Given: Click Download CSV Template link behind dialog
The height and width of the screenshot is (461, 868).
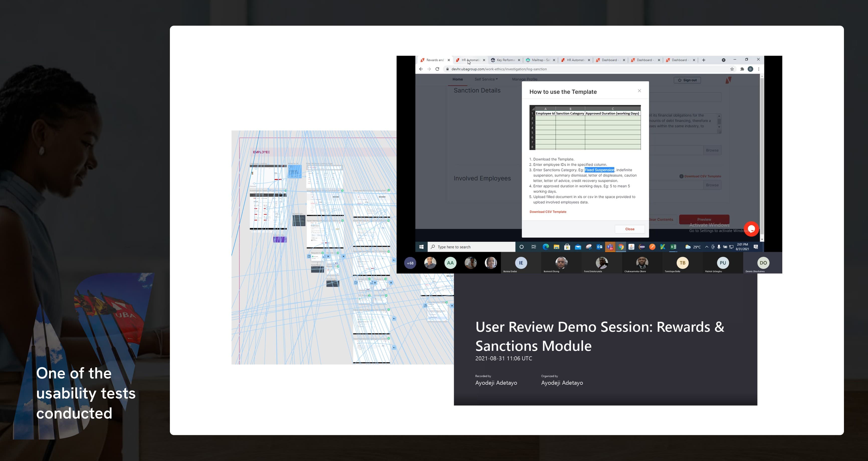Looking at the screenshot, I should (x=703, y=176).
